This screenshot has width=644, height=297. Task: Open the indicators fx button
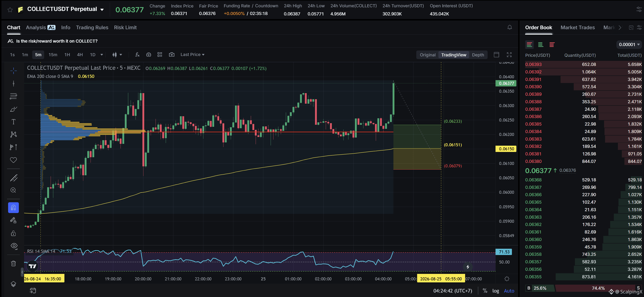(x=137, y=55)
